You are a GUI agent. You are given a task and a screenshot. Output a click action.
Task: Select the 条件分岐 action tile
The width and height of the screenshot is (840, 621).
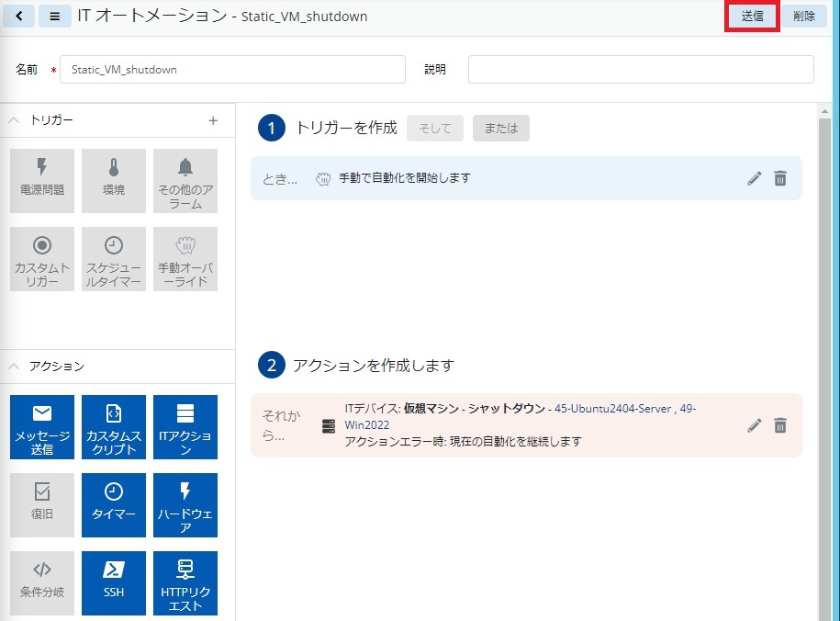point(42,583)
